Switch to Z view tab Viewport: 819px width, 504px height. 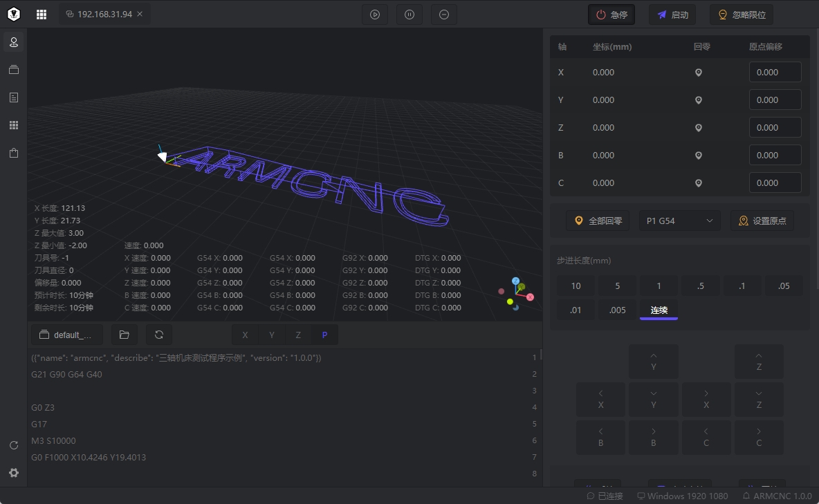tap(298, 335)
